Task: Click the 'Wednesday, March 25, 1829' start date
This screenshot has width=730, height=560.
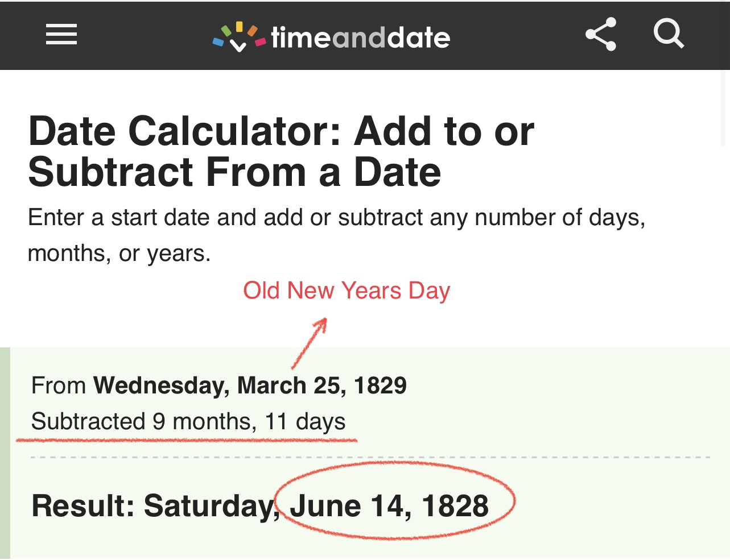Action: click(250, 385)
